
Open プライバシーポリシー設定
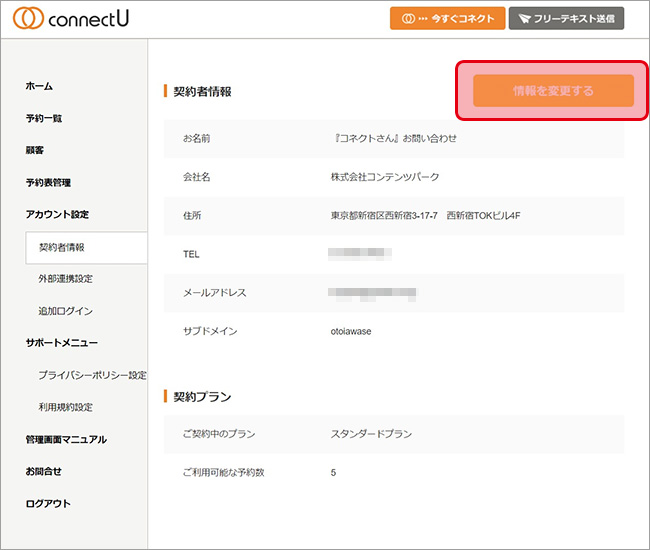pyautogui.click(x=92, y=375)
